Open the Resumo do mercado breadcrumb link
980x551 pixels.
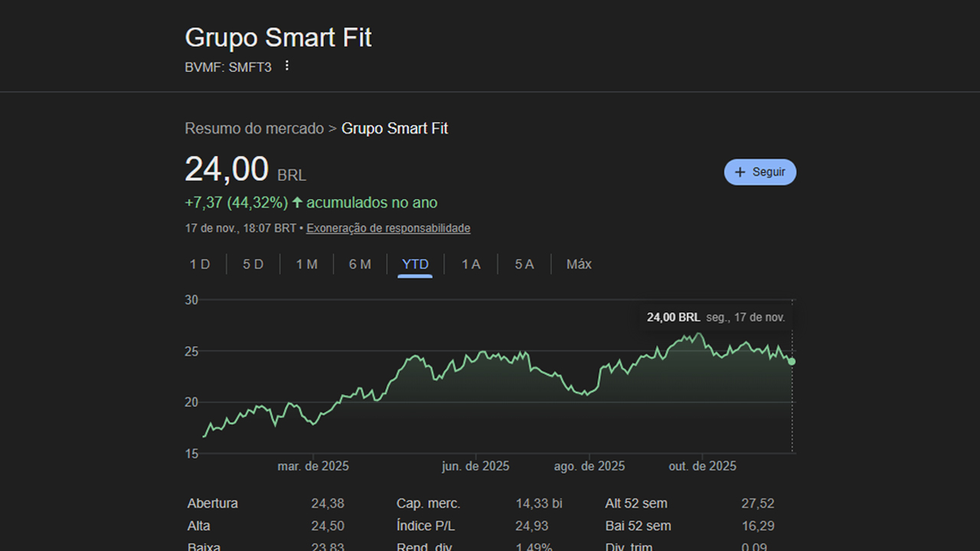[254, 129]
